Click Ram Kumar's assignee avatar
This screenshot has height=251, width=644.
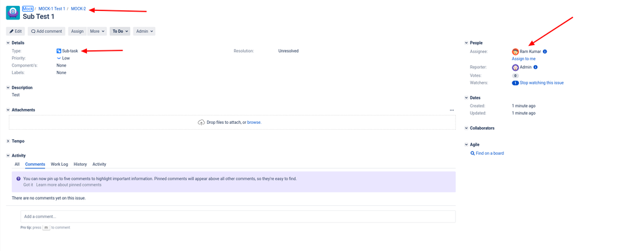tap(515, 52)
